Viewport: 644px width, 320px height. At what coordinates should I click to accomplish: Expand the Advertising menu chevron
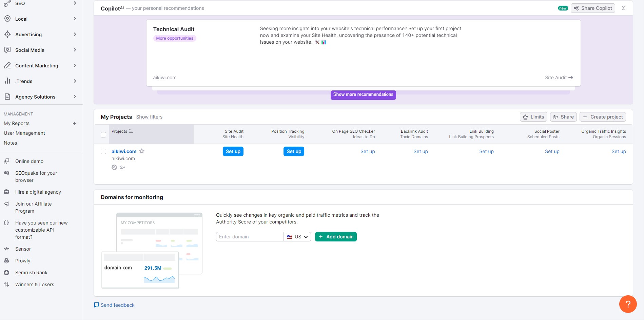[x=75, y=35]
